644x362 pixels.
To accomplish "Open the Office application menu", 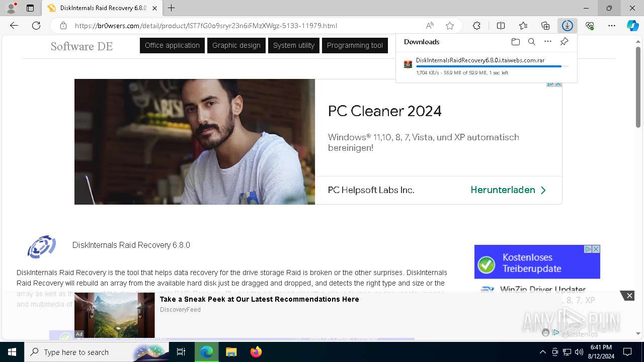I will click(172, 45).
